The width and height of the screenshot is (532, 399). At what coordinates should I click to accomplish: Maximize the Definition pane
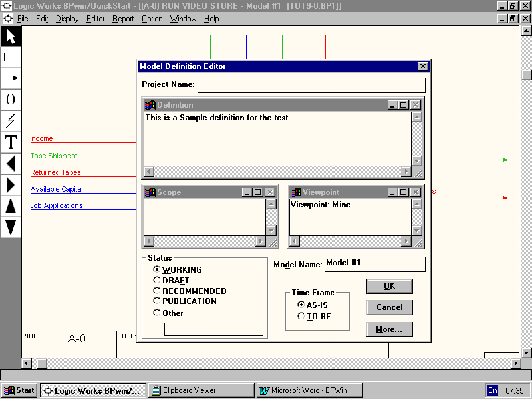(x=404, y=105)
